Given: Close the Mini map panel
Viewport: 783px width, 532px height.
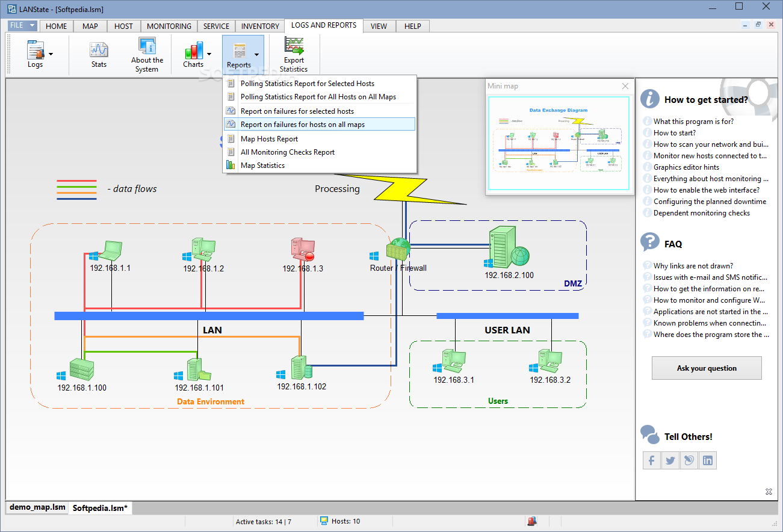Looking at the screenshot, I should point(625,86).
